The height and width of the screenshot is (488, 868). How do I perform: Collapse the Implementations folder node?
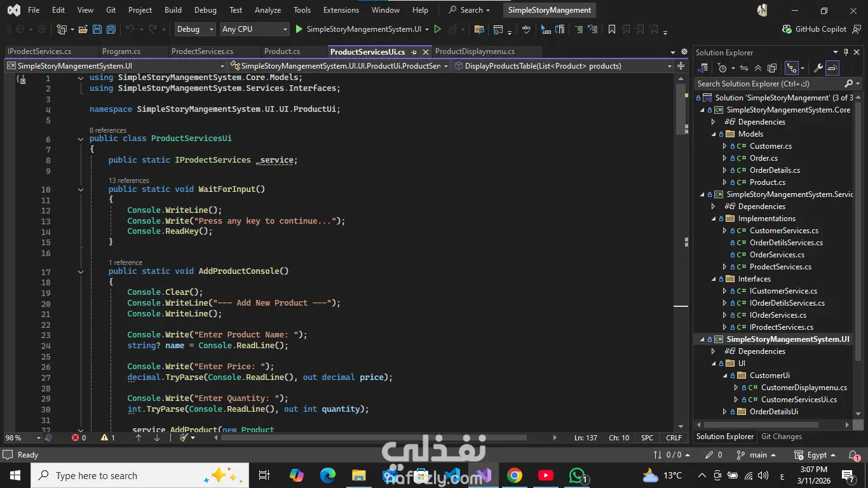click(714, 219)
